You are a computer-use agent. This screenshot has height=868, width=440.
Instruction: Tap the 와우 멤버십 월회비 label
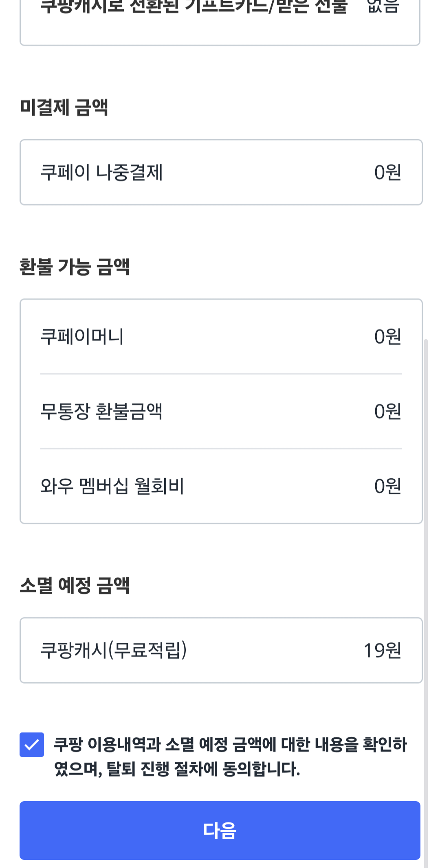(112, 486)
